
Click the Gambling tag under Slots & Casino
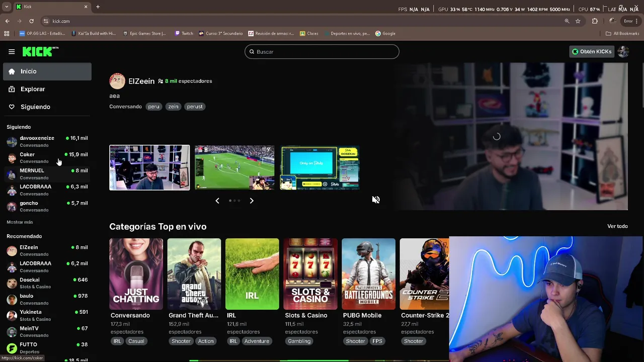[x=299, y=341]
